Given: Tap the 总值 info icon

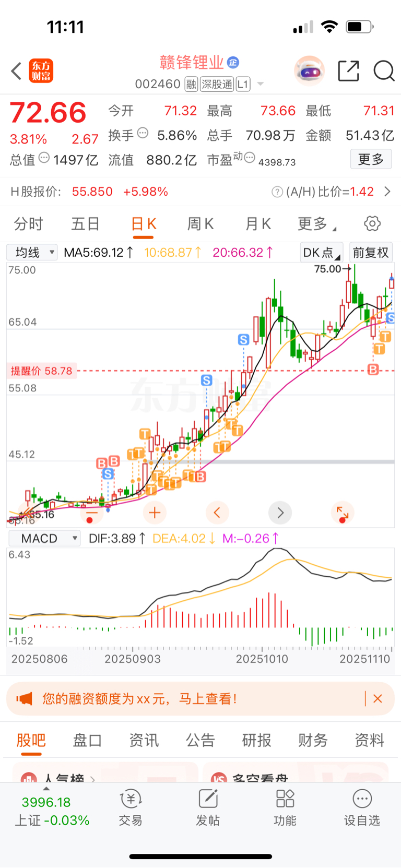Looking at the screenshot, I should (44, 157).
